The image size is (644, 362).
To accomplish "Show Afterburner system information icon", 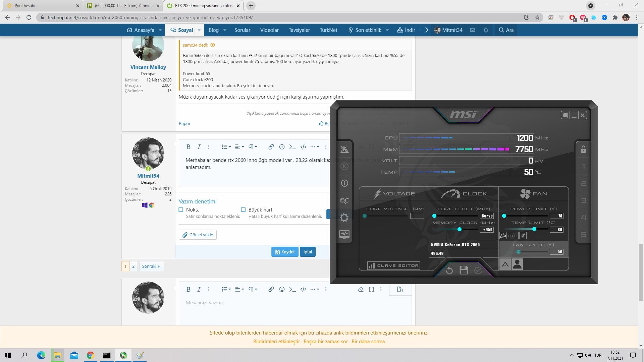I will tap(344, 183).
